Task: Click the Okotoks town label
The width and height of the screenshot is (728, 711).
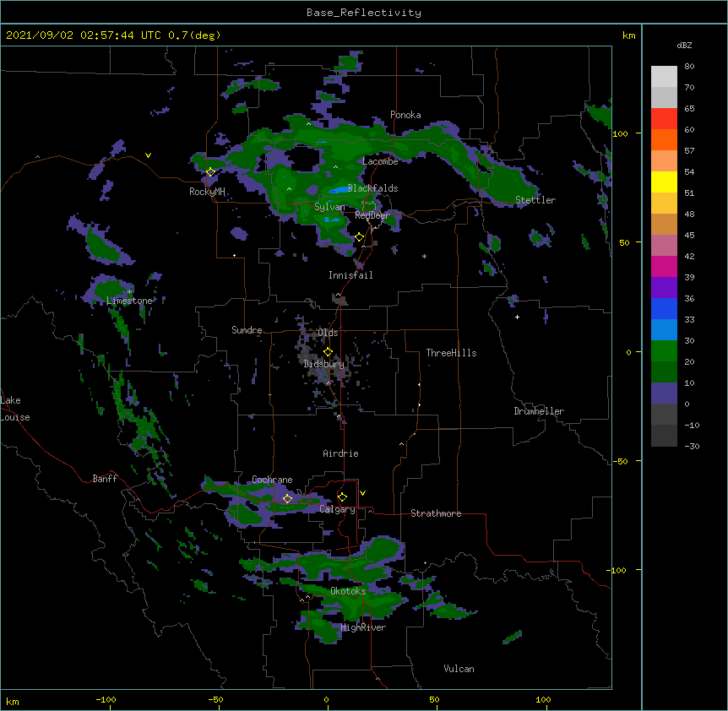Action: point(348,591)
